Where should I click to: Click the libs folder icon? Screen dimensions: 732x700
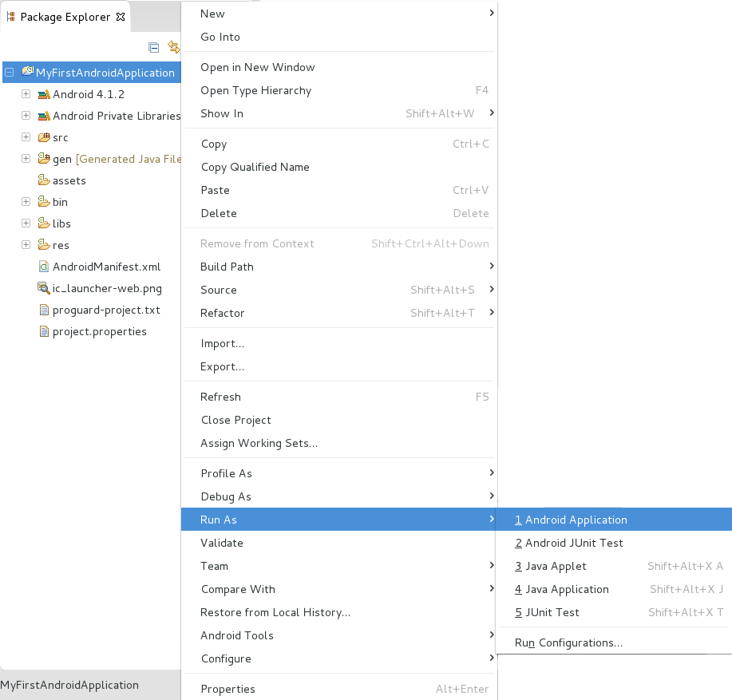(44, 223)
